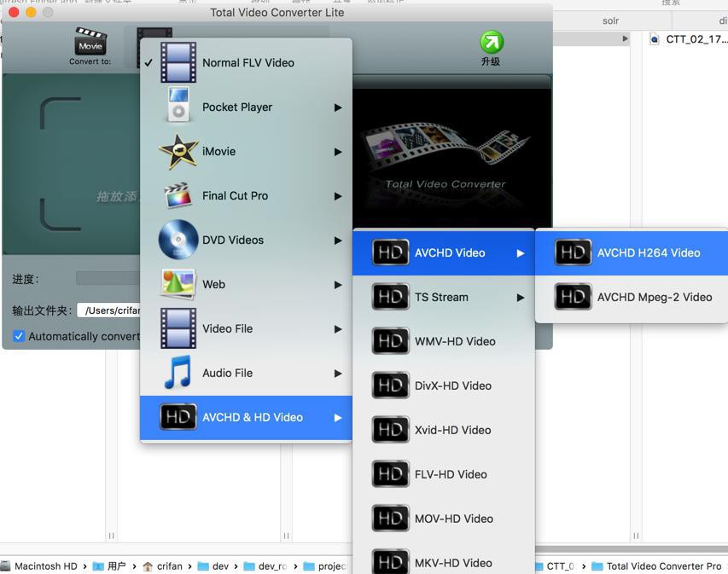Select DivX-HD Video menu entry

(444, 386)
